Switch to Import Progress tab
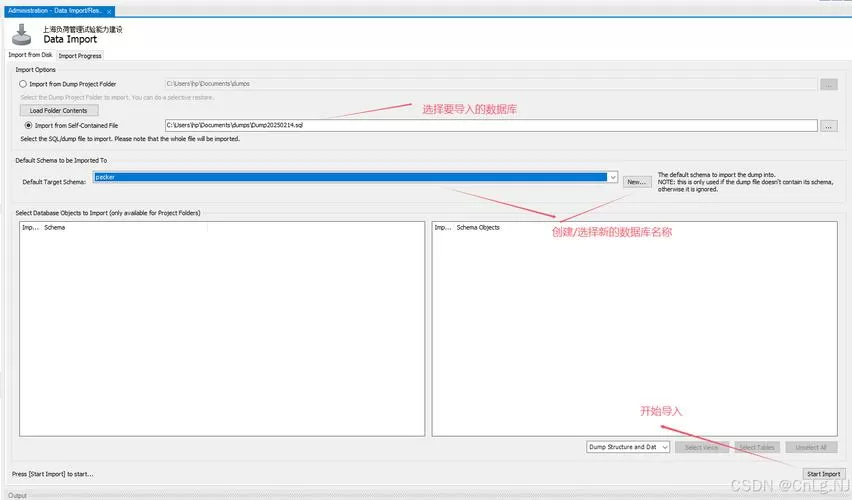This screenshot has width=852, height=500. coord(80,55)
